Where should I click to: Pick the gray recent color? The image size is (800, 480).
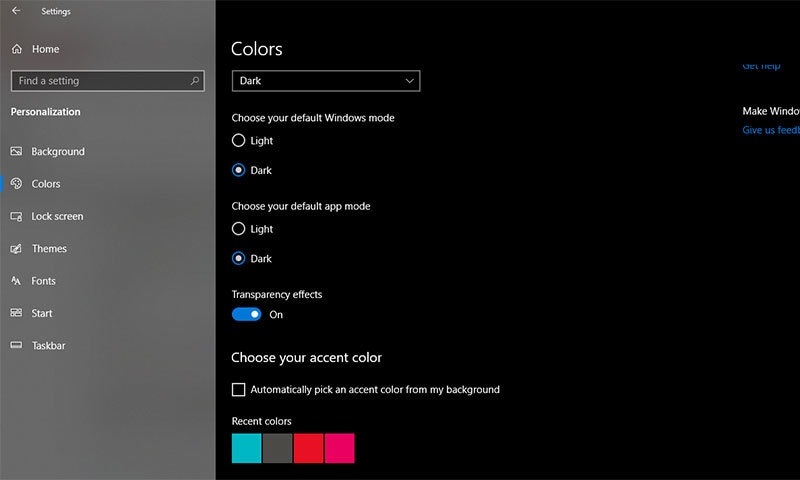(x=278, y=448)
